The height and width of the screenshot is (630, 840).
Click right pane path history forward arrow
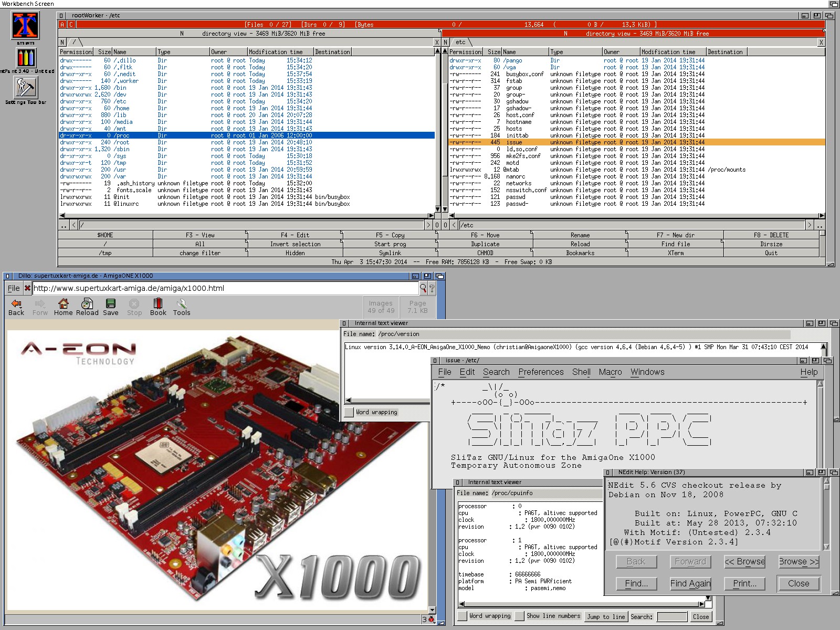point(809,225)
